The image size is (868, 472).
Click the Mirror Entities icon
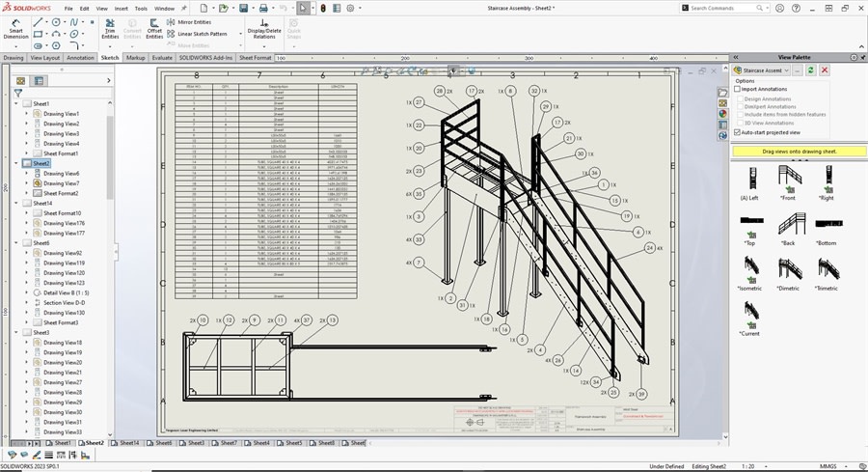pos(172,21)
